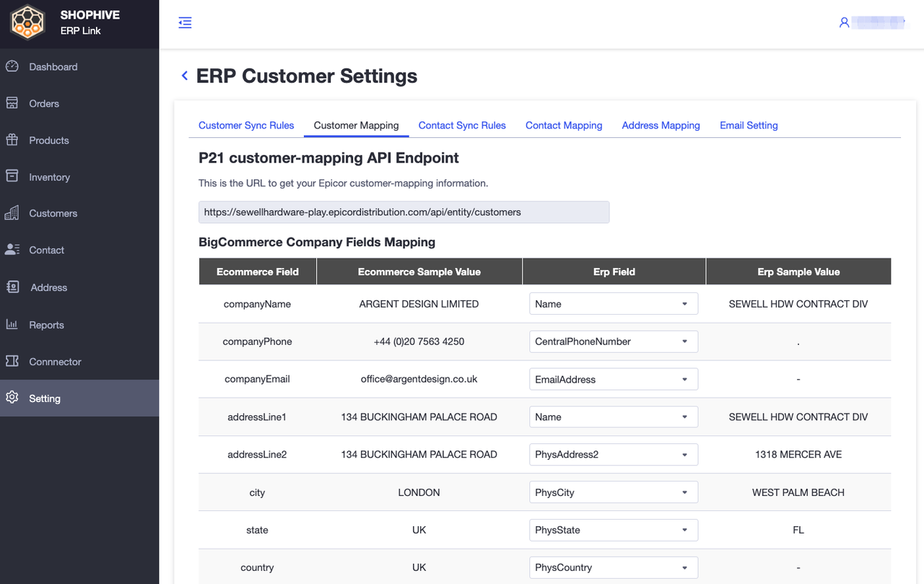924x584 pixels.
Task: Click the Shophive hexagon logo
Action: (27, 22)
